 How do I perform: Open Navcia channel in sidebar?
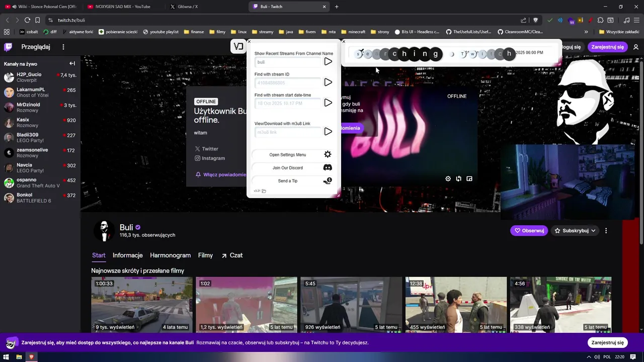[x=40, y=168]
